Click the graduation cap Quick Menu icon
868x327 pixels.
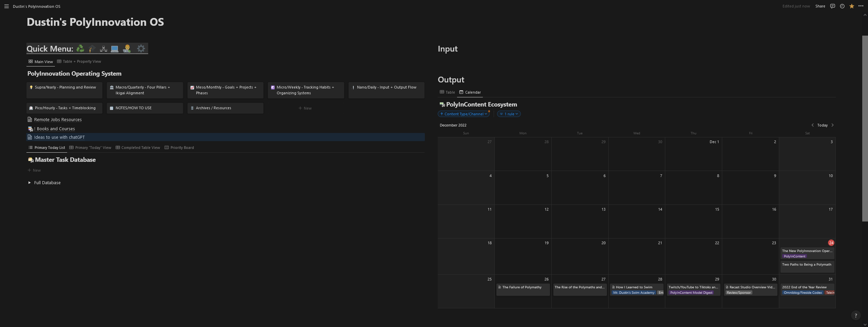[x=92, y=49]
